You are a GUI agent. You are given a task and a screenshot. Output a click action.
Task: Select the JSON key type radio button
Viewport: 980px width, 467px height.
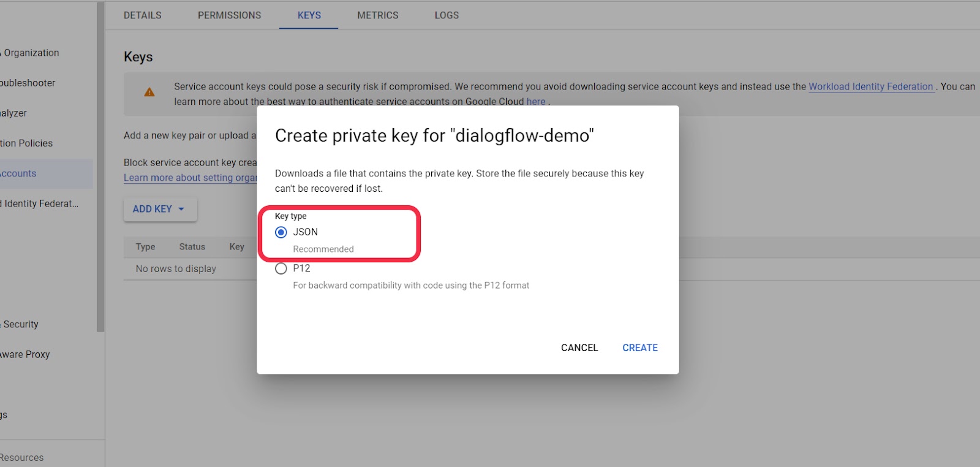(x=281, y=232)
